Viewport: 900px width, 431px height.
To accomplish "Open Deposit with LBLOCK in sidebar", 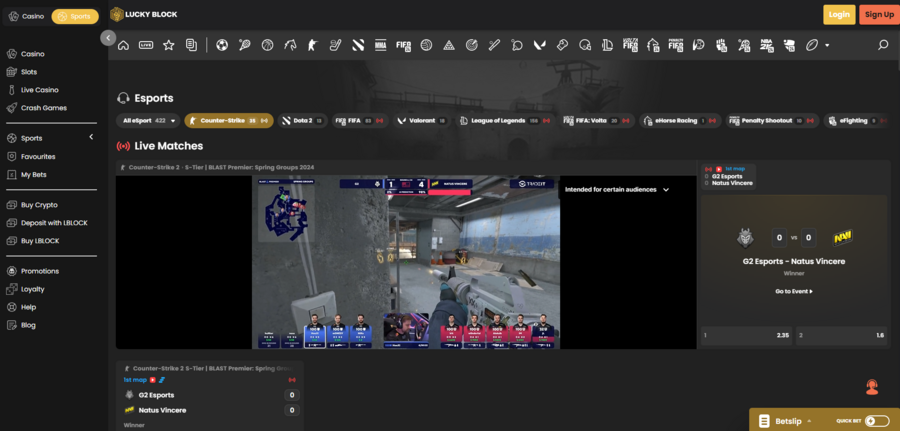I will click(x=54, y=223).
